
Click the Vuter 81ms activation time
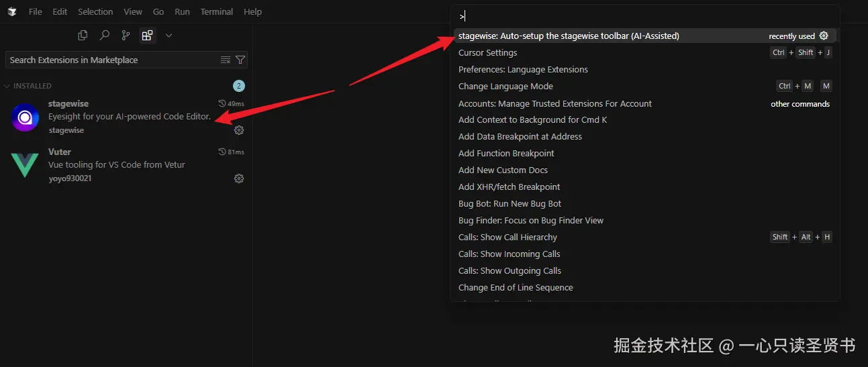click(x=232, y=152)
